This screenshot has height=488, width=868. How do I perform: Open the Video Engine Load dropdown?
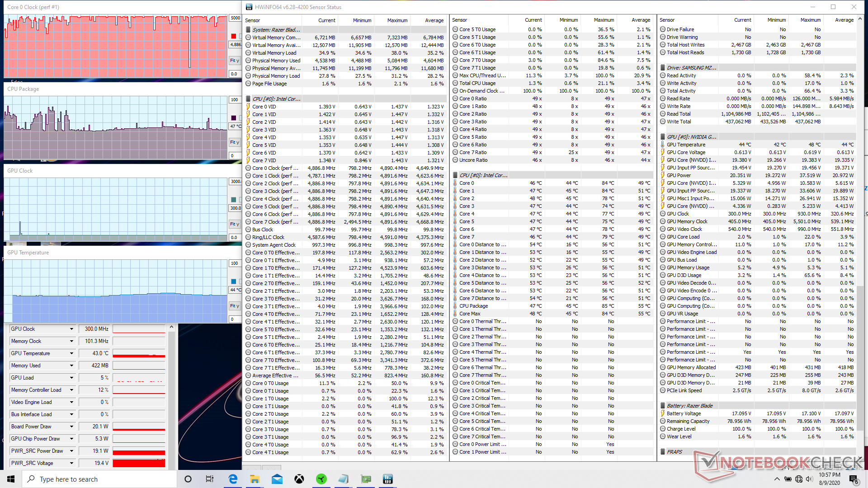pos(71,402)
